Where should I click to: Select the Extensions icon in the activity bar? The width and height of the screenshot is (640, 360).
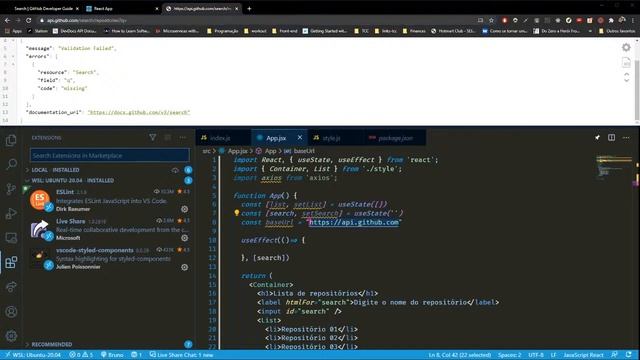[11, 262]
